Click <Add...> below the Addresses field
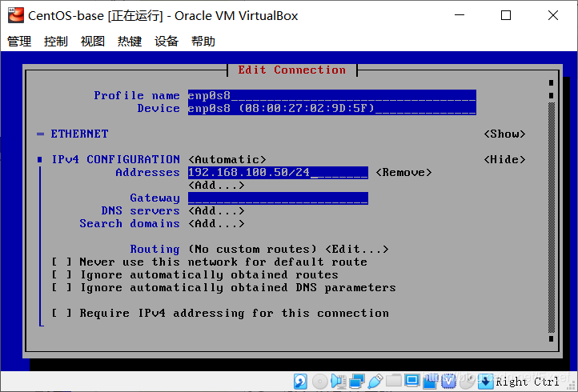This screenshot has width=578, height=392. coord(216,186)
